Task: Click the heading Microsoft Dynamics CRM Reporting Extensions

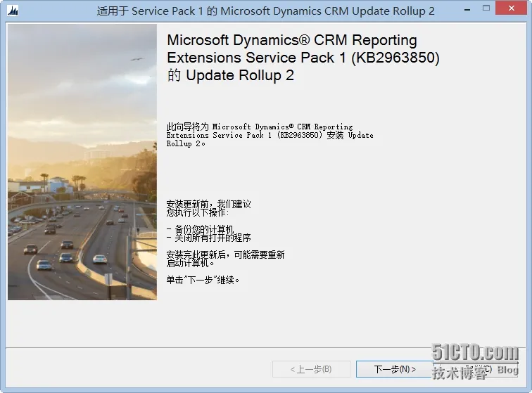Action: click(303, 58)
